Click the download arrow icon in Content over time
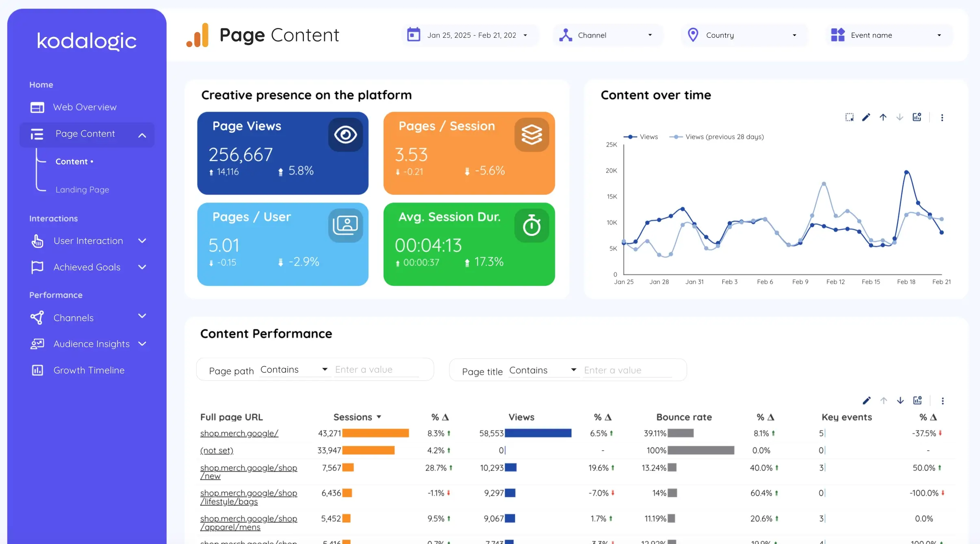This screenshot has width=980, height=544. [x=899, y=117]
